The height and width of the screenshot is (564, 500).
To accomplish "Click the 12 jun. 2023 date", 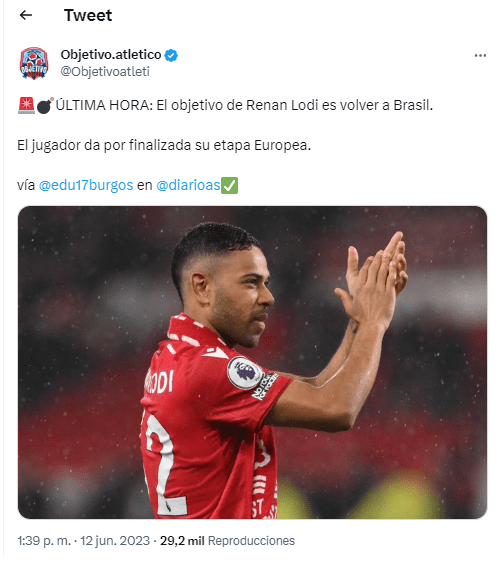I will pyautogui.click(x=115, y=541).
